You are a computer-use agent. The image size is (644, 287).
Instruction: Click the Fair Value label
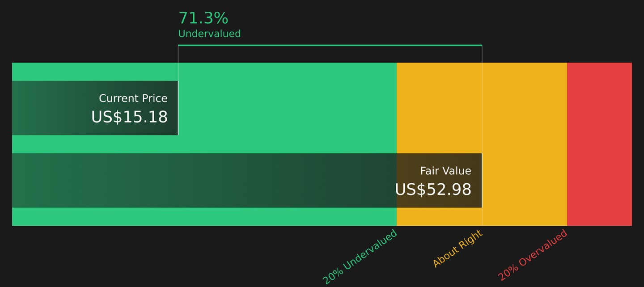[x=445, y=171]
